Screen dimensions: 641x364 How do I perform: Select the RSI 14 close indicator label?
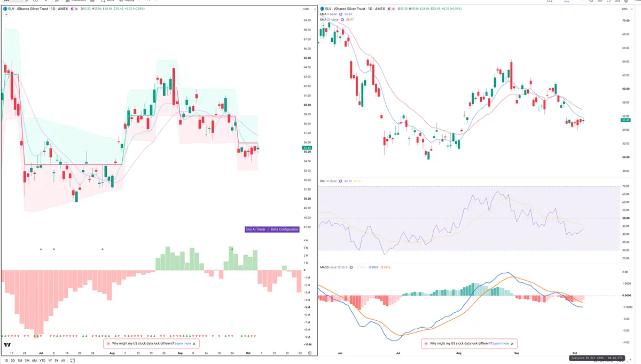pyautogui.click(x=328, y=181)
